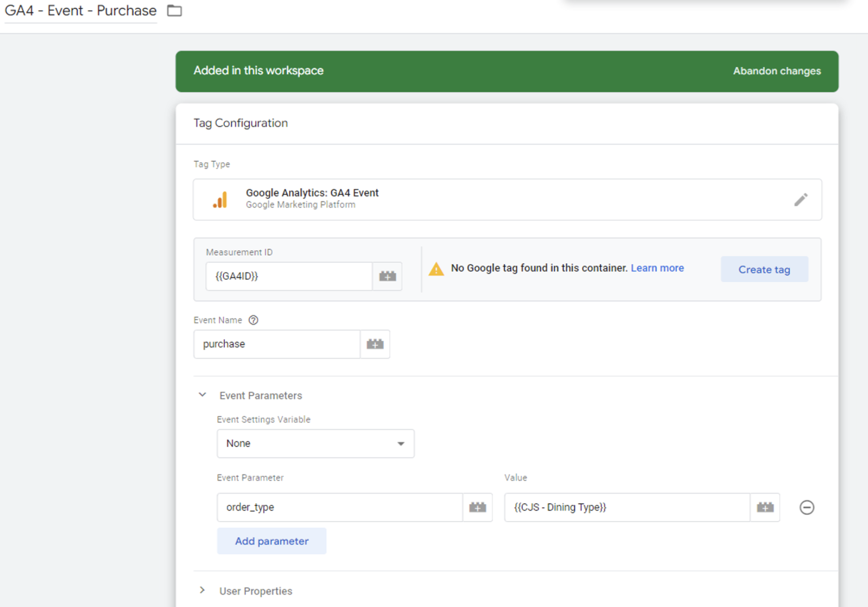
Task: Insert variable for the CJS - Dining Type value
Action: click(x=765, y=507)
